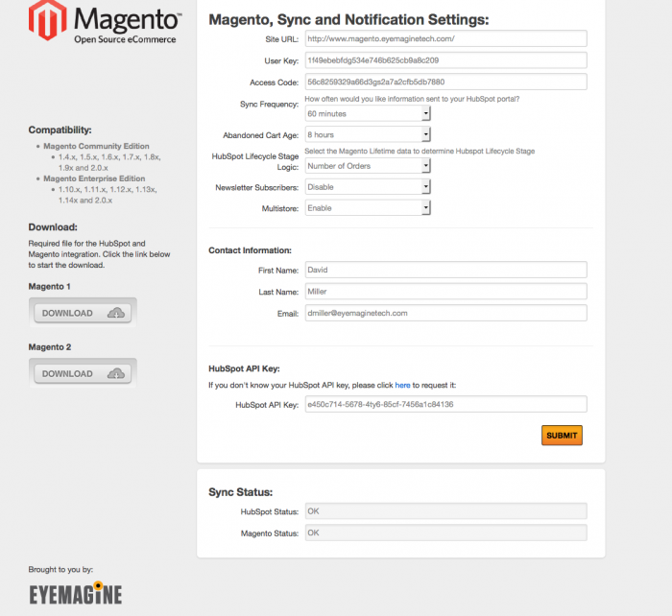Open the HubSpot Lifecycle Stage Logic dropdown

(368, 166)
